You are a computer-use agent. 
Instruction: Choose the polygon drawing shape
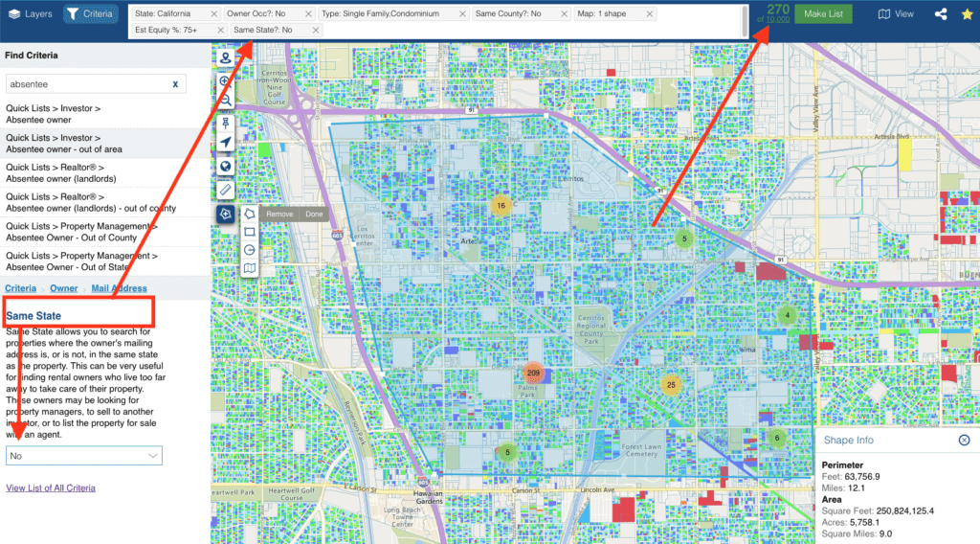click(x=250, y=214)
